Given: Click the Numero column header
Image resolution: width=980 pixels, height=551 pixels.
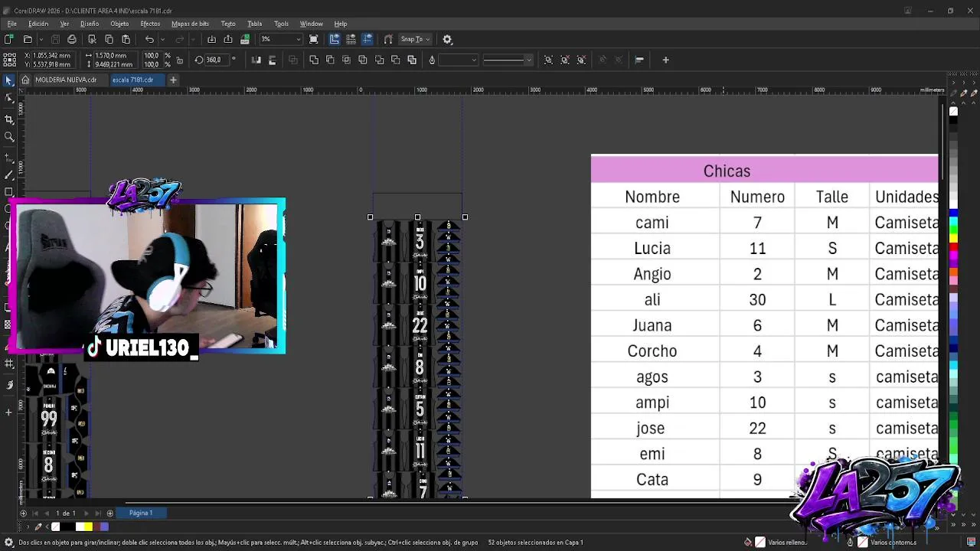Looking at the screenshot, I should (757, 197).
